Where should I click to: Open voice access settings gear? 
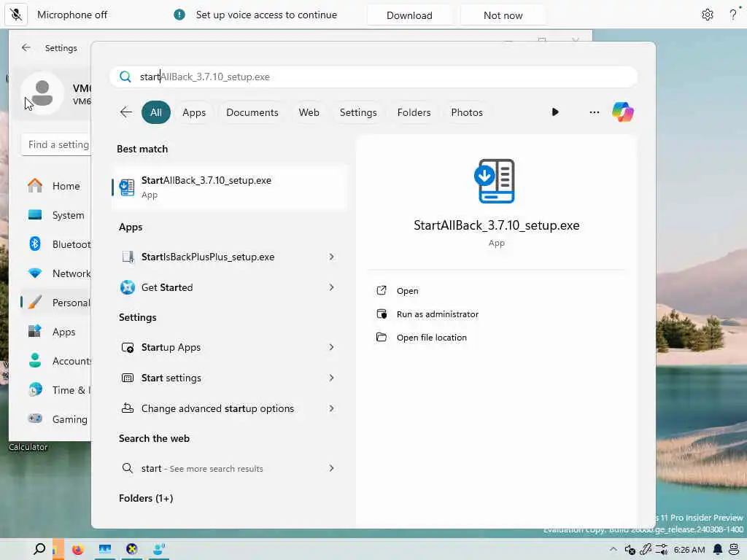707,15
